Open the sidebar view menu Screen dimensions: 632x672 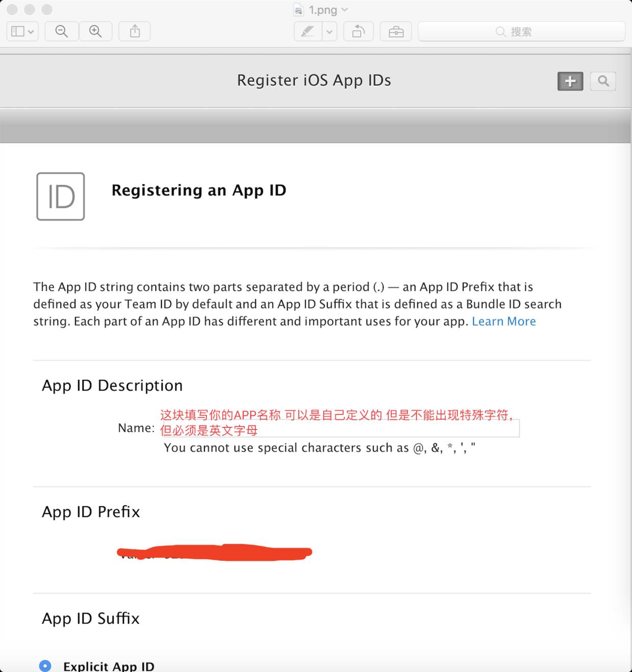pos(22,32)
